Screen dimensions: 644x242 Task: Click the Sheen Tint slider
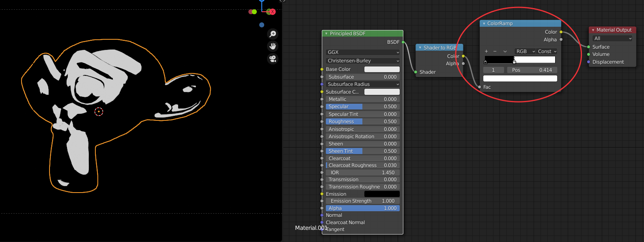[363, 151]
